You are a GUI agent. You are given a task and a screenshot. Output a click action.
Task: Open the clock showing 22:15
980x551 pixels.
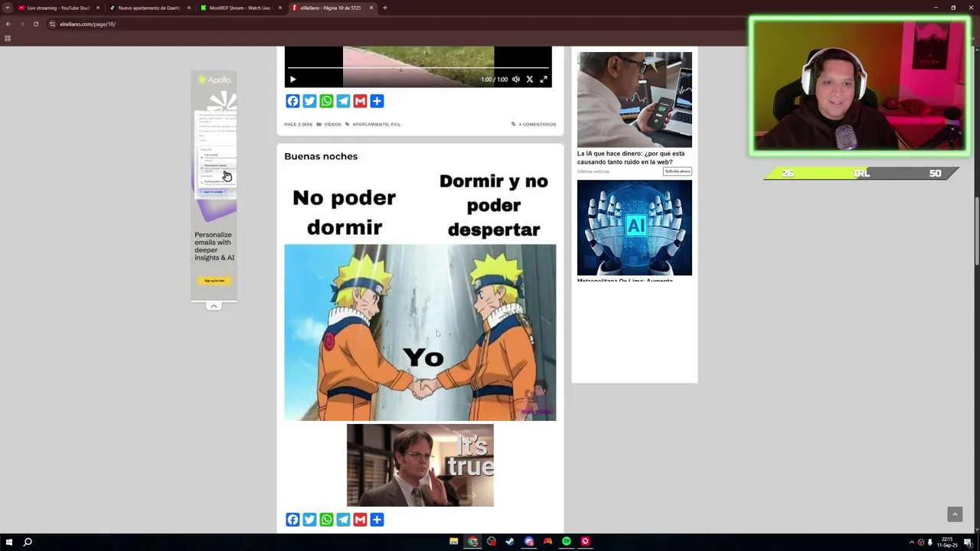947,542
